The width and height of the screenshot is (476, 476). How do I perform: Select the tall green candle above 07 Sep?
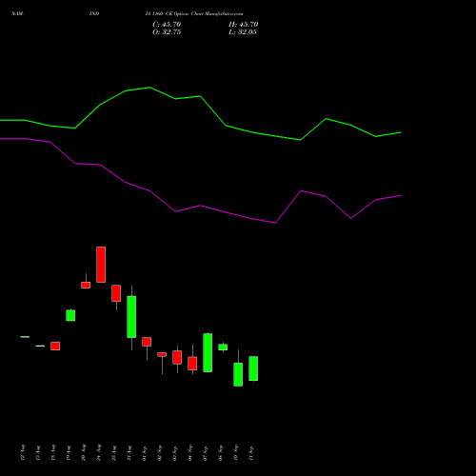[208, 352]
